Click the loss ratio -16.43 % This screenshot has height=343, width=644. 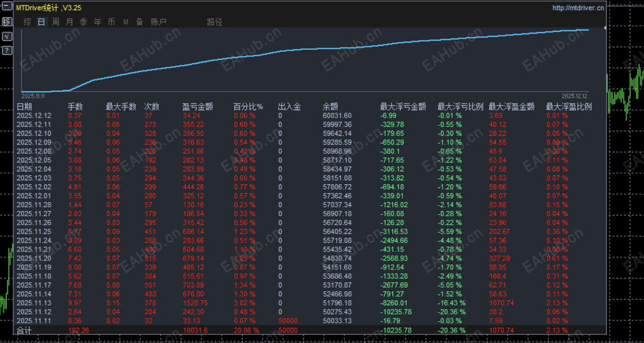point(452,303)
